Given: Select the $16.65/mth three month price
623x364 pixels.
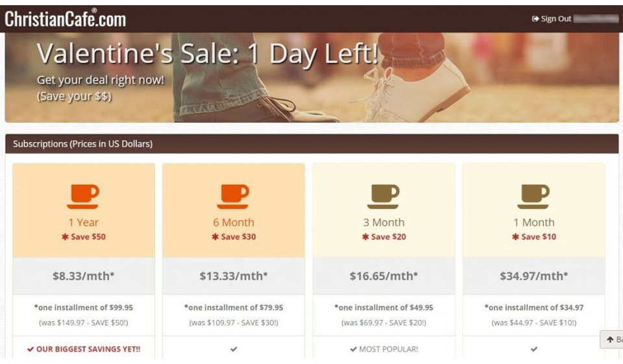Looking at the screenshot, I should (384, 276).
